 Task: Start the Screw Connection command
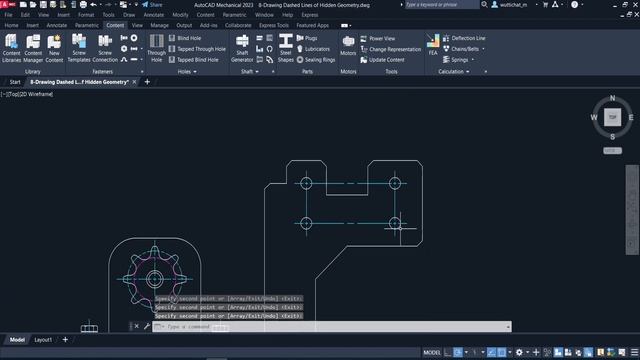tap(105, 48)
